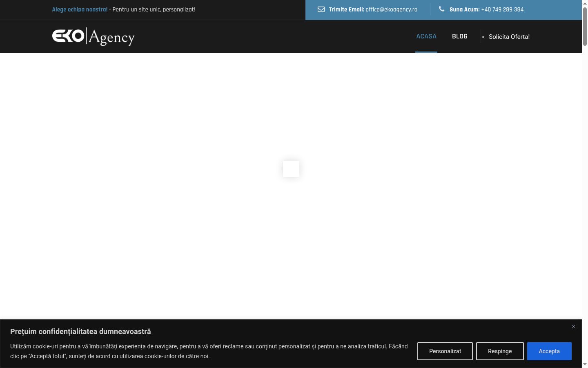Close the cookie banner with X
Viewport: 588px width, 368px height.
[573, 326]
